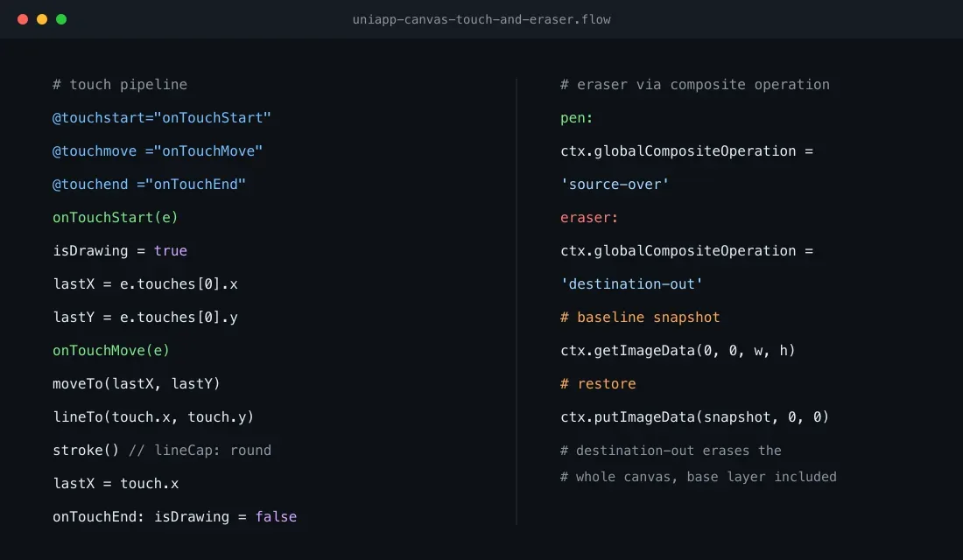963x560 pixels.
Task: Click the uniapp-canvas-touch-and-eraser.flow window title
Action: click(x=481, y=19)
